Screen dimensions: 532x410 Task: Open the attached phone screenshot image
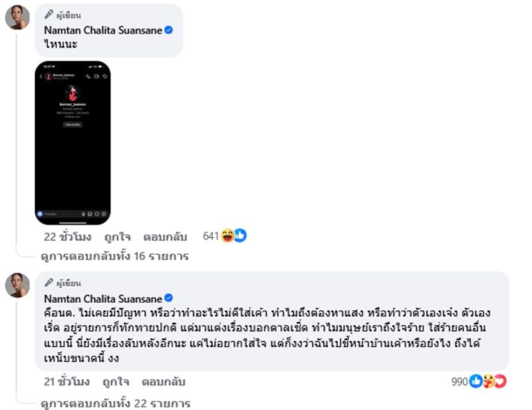72,142
